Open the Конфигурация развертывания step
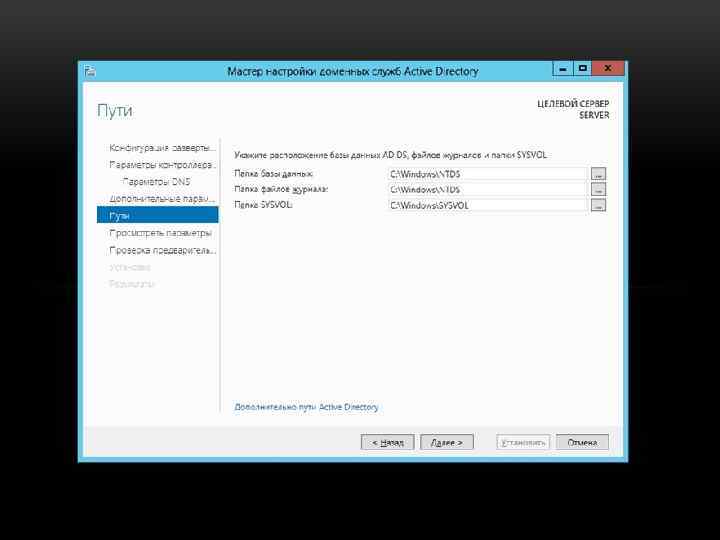 coord(162,148)
